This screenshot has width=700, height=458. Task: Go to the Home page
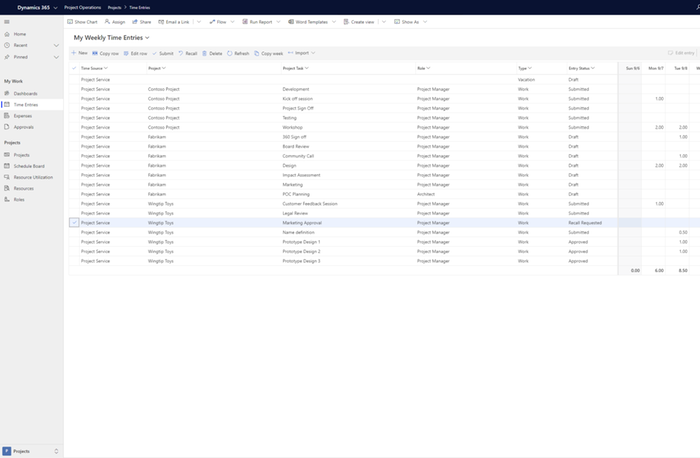20,34
